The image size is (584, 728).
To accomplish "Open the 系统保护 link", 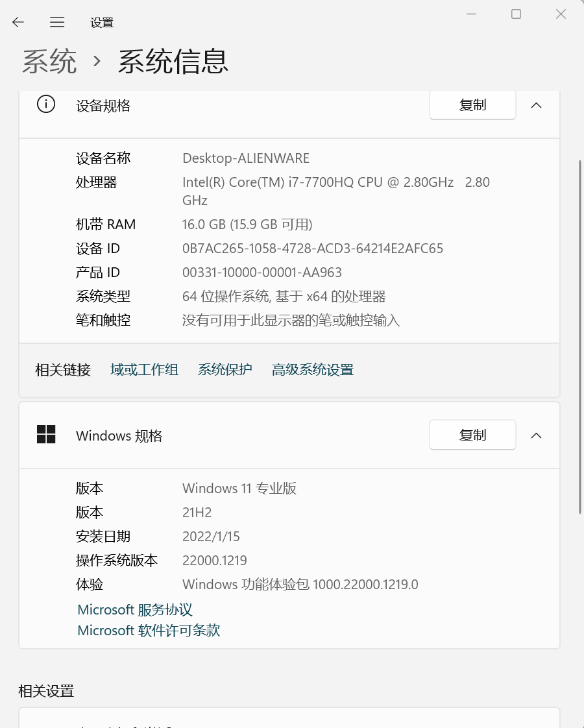I will pyautogui.click(x=225, y=370).
